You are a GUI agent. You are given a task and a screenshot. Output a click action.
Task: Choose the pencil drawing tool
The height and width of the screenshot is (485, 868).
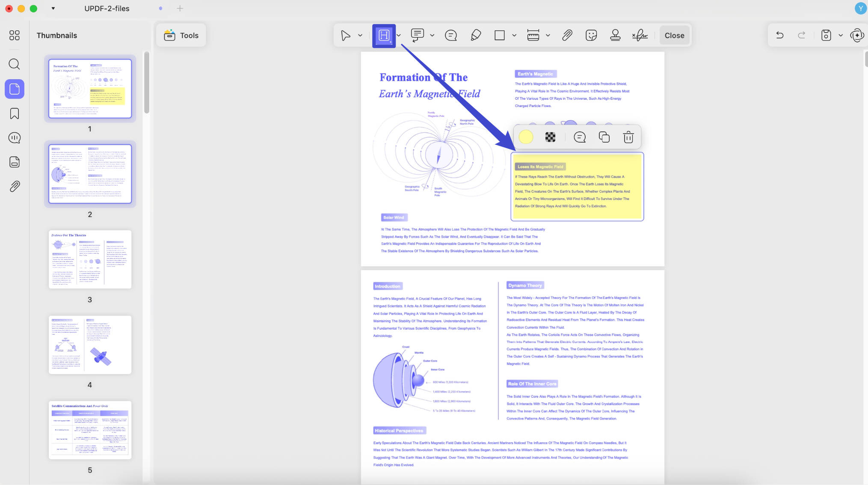(475, 36)
